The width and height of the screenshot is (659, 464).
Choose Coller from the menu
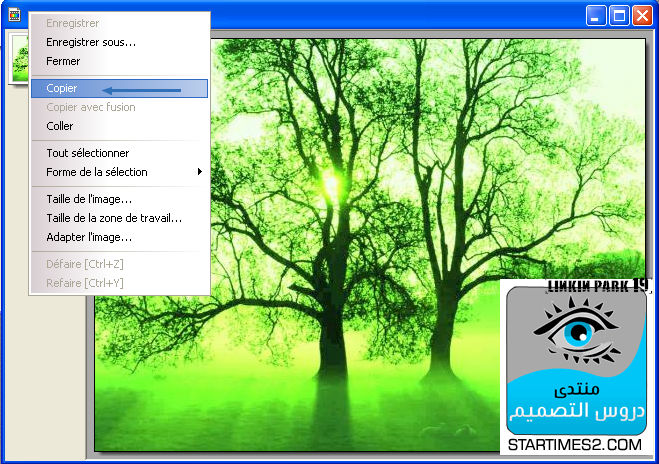pos(60,126)
